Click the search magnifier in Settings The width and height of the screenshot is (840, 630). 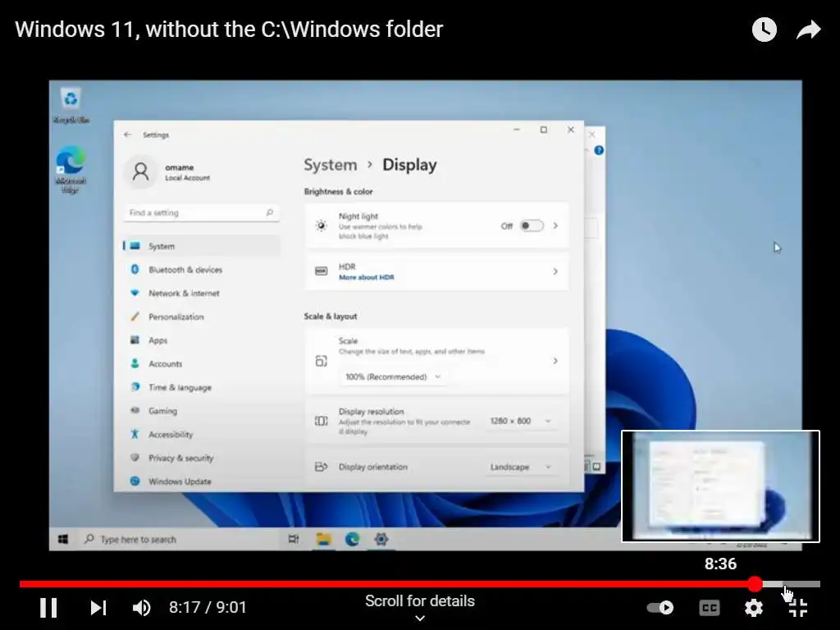(x=269, y=212)
